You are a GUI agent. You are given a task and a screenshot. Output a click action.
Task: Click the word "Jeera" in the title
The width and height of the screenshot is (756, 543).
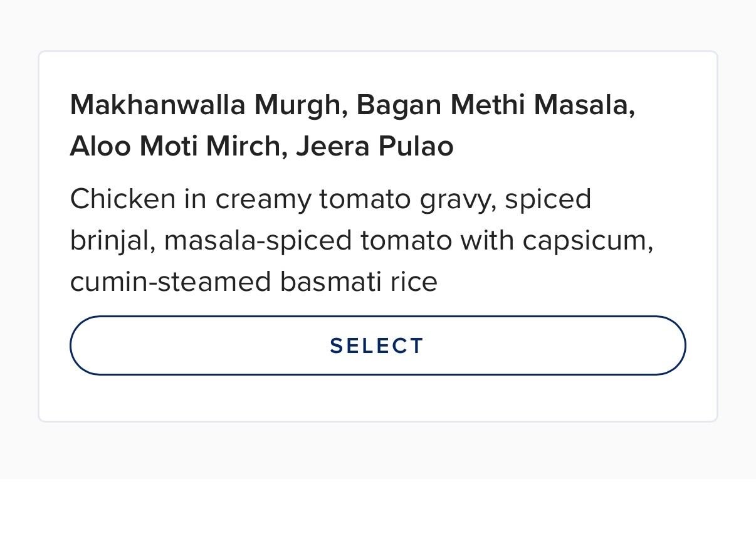333,146
